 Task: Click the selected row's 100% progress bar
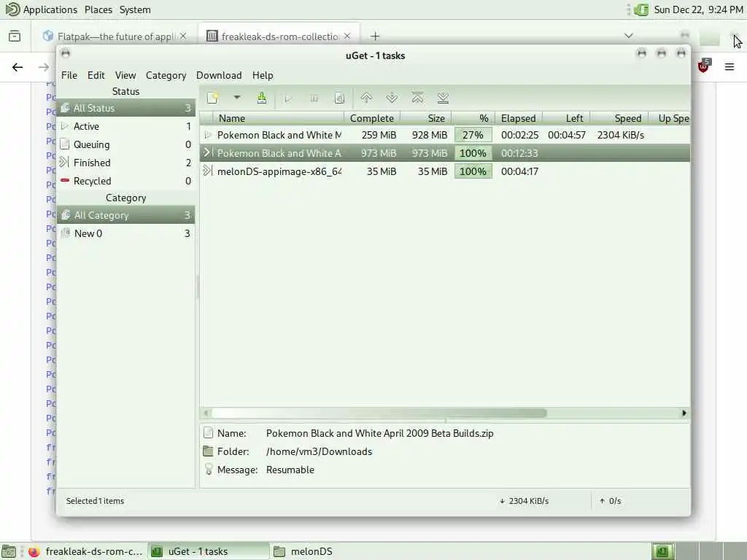click(x=473, y=153)
